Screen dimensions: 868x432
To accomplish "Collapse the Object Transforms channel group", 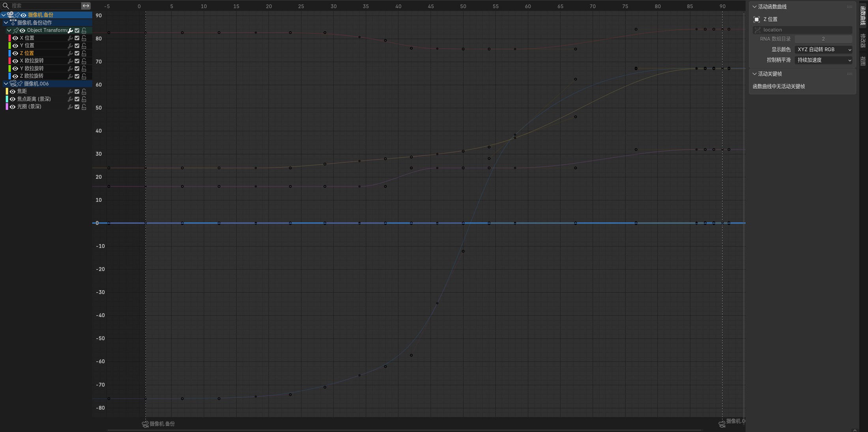I will [9, 30].
